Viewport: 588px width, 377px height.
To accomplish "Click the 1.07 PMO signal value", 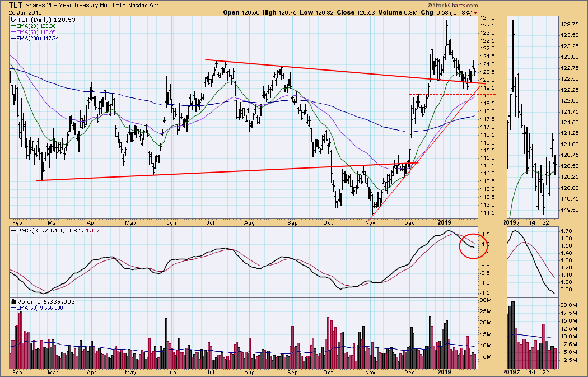I will click(x=92, y=230).
